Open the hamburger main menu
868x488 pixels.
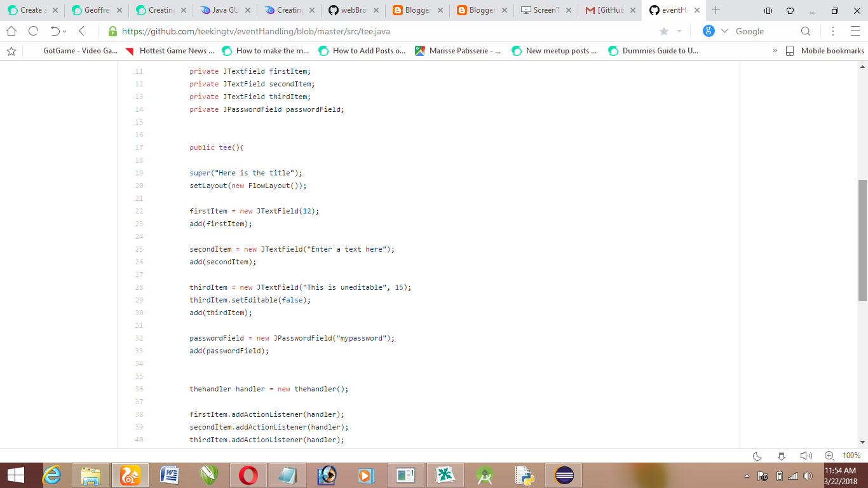(x=855, y=31)
